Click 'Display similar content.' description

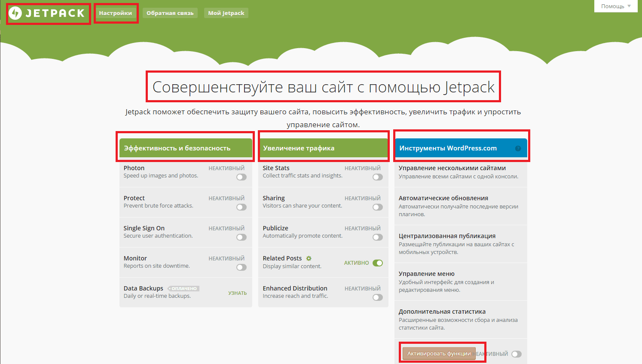tap(292, 266)
